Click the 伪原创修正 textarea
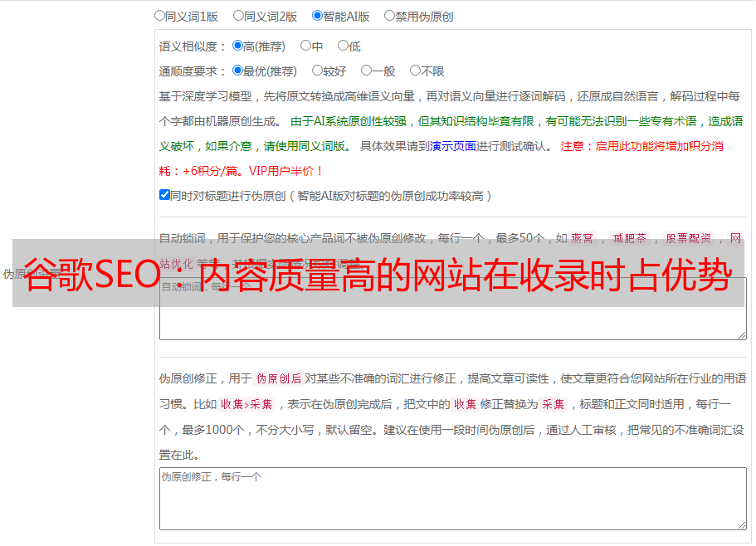756x546 pixels. [x=453, y=499]
